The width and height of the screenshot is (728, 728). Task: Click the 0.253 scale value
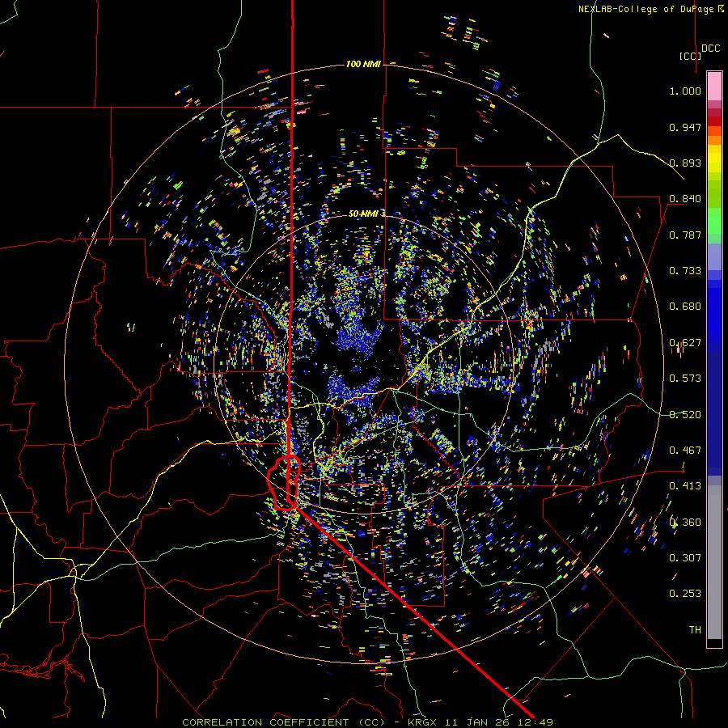click(x=685, y=594)
